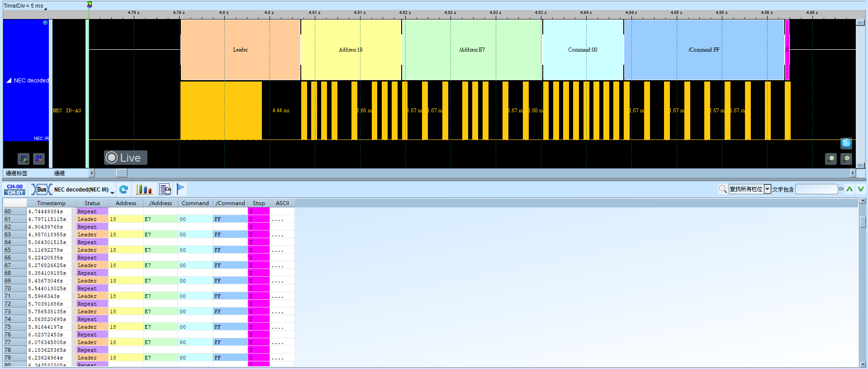
Task: Toggle the EX search option
Action: (x=841, y=189)
